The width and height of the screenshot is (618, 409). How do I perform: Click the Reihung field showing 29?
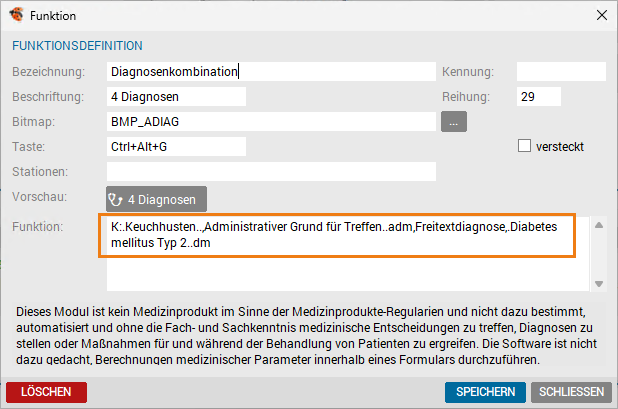point(538,97)
